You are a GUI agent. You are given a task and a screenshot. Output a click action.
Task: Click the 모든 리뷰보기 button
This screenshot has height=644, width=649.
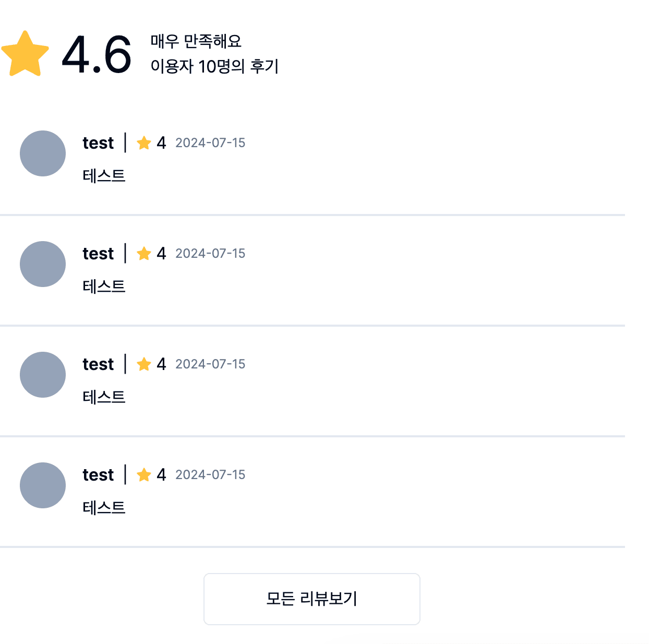[x=311, y=599]
